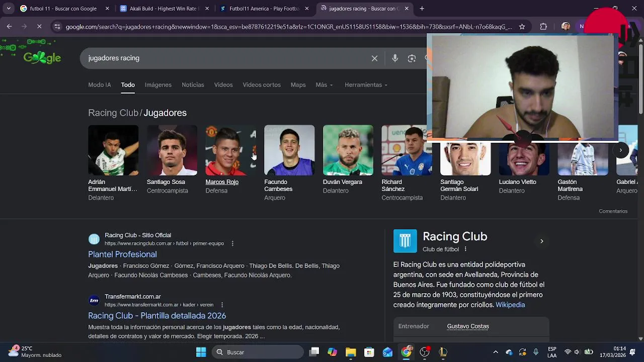Expand the Herramientas dropdown
Image resolution: width=644 pixels, height=362 pixels.
click(x=366, y=85)
